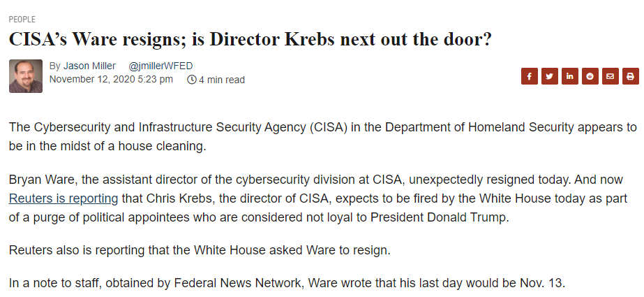Share the article on Facebook
The image size is (644, 297).
point(529,76)
